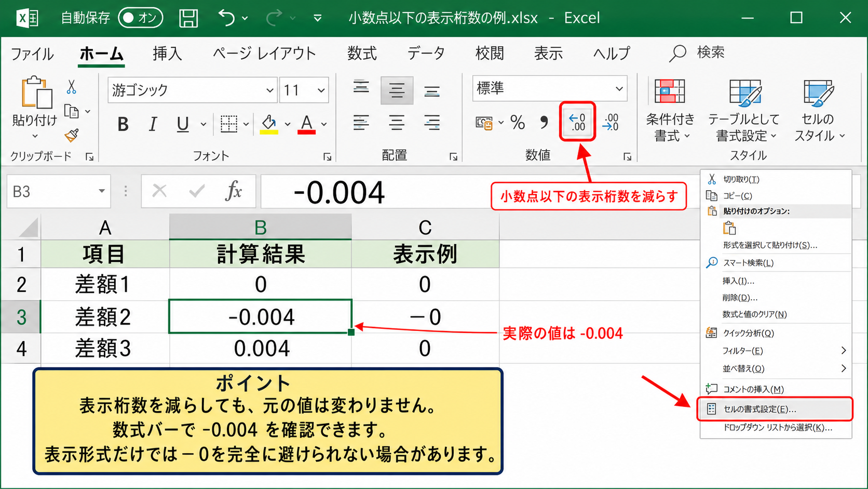Open the ファイル tab
Image resolution: width=868 pixels, height=489 pixels.
[x=32, y=54]
